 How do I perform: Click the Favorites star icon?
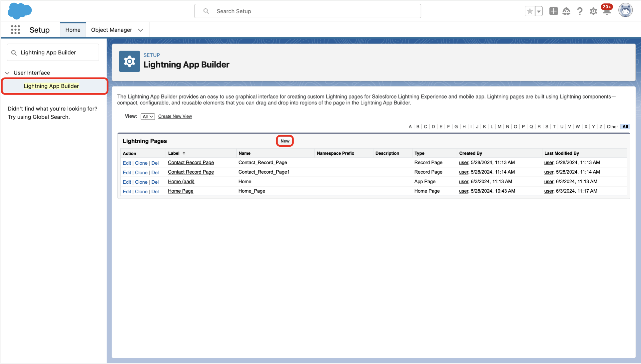point(530,11)
